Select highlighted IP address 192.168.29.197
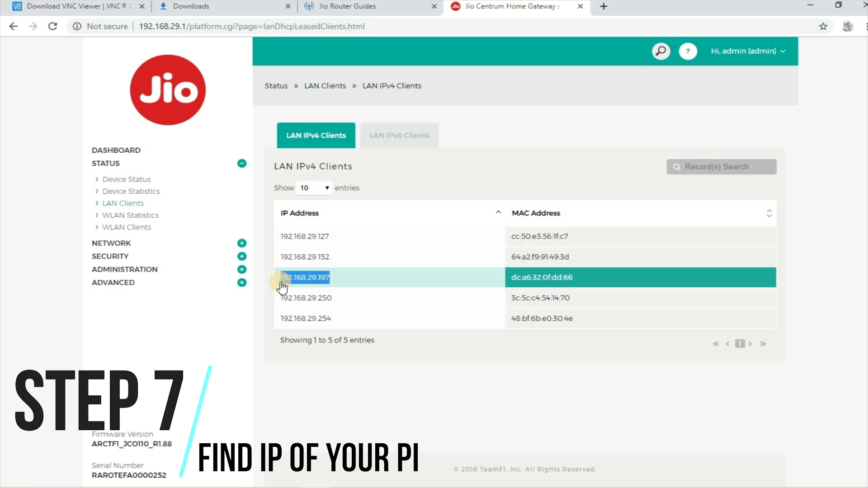Screen dimensions: 868x488 305,277
